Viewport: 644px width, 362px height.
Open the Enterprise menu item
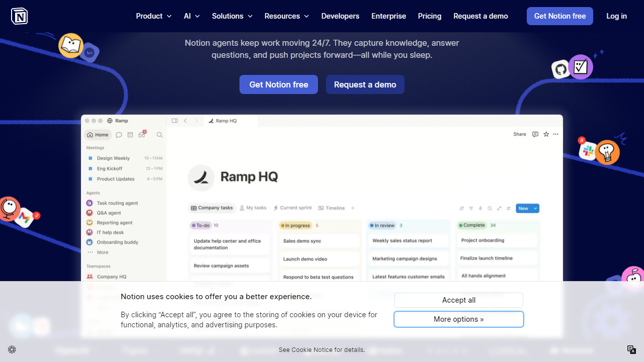[x=388, y=16]
